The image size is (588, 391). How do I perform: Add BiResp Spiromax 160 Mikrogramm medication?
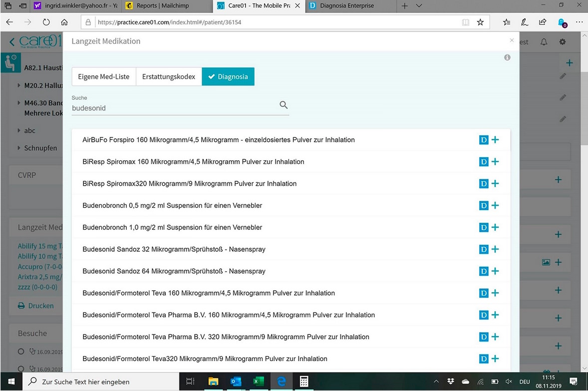pyautogui.click(x=495, y=162)
